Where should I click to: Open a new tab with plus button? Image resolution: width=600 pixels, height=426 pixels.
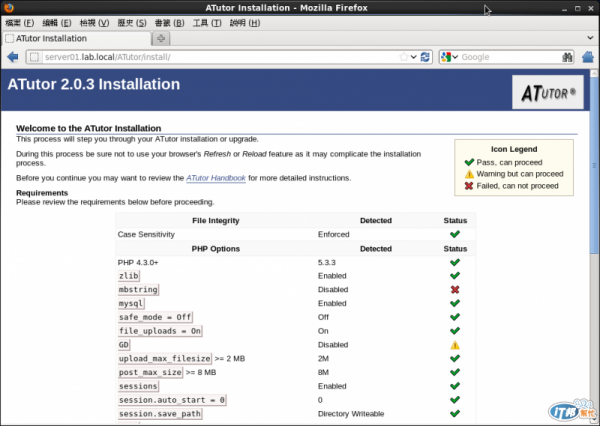click(161, 38)
